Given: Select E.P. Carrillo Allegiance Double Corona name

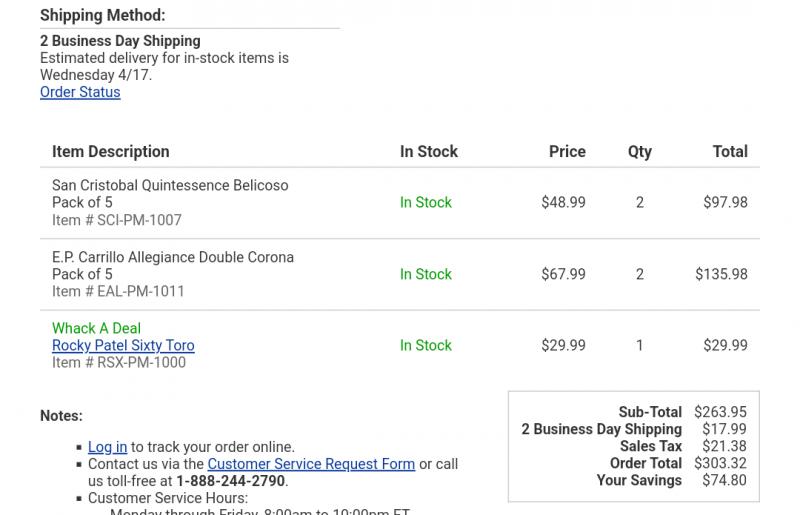Looking at the screenshot, I should [x=173, y=257].
